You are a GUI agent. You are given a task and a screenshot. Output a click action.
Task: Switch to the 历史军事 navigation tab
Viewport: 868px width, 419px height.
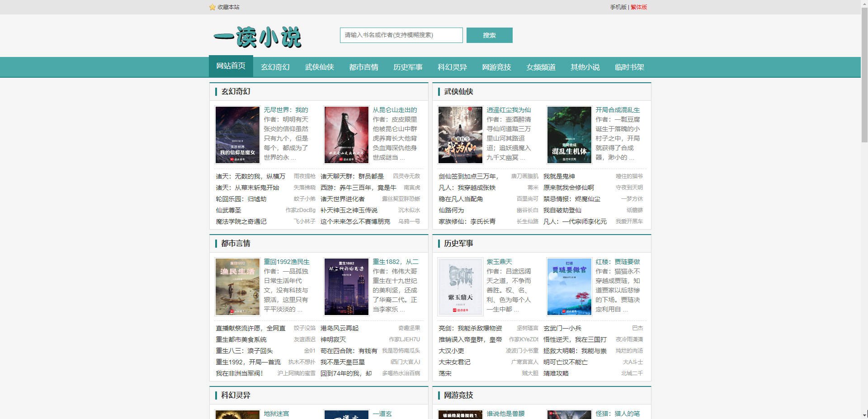[x=408, y=67]
